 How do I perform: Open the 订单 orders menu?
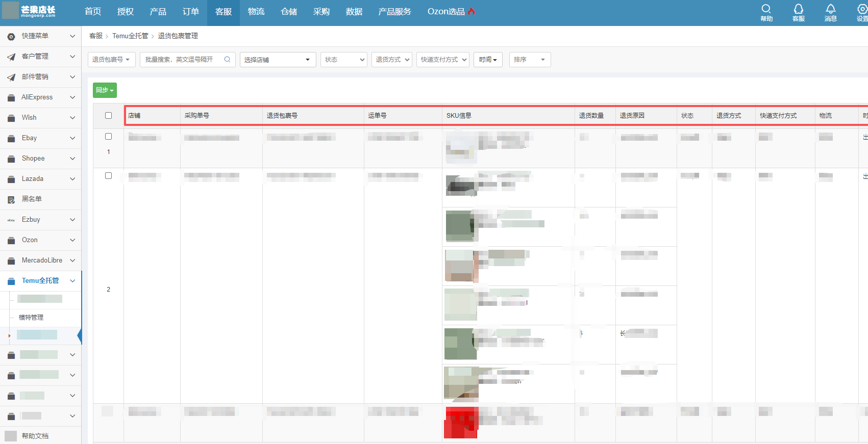[x=190, y=12]
